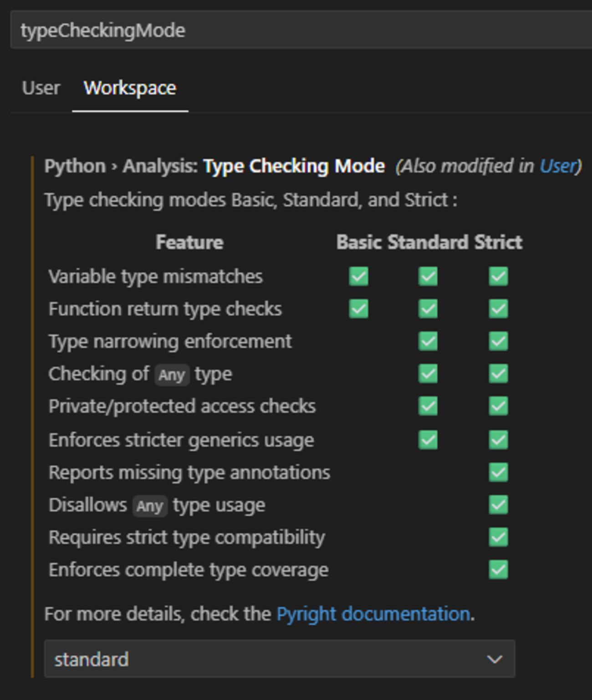Image resolution: width=592 pixels, height=700 pixels.
Task: Click Strict checkmark for Private/protected access checks
Action: pyautogui.click(x=498, y=406)
